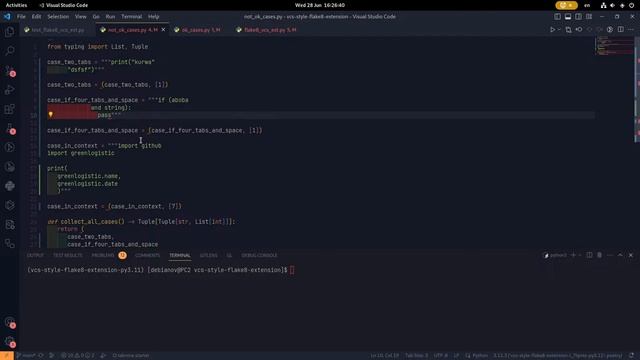
Task: Open the Help menu
Action: pyautogui.click(x=153, y=17)
